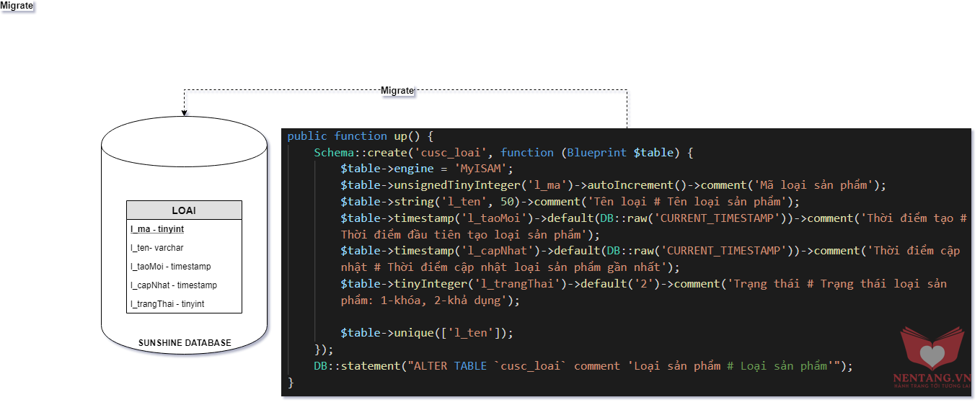Click the l_ma - tinyint field row
The image size is (980, 405).
tap(157, 229)
